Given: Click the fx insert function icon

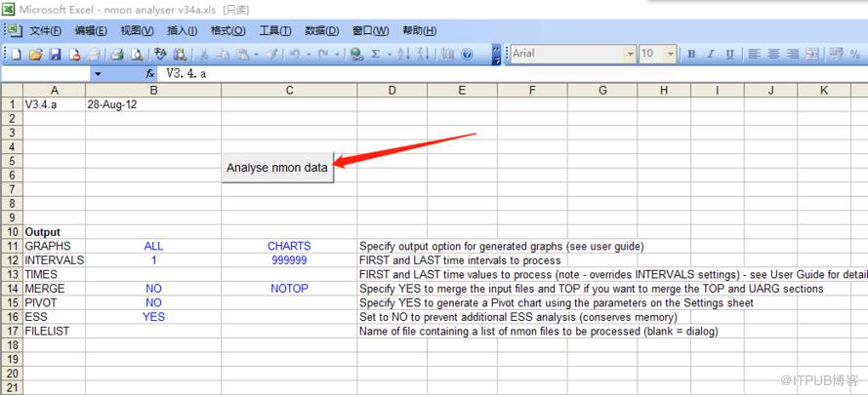Looking at the screenshot, I should point(149,73).
